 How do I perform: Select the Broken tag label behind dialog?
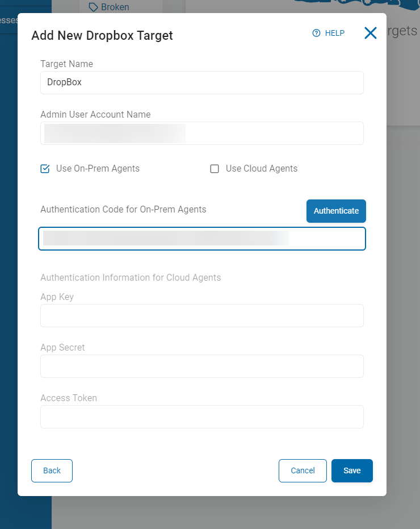(115, 7)
